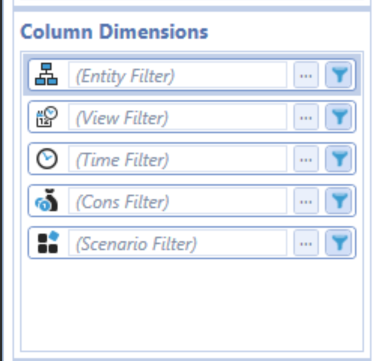The image size is (378, 361).
Task: Click the Time dimension clock icon
Action: [46, 159]
